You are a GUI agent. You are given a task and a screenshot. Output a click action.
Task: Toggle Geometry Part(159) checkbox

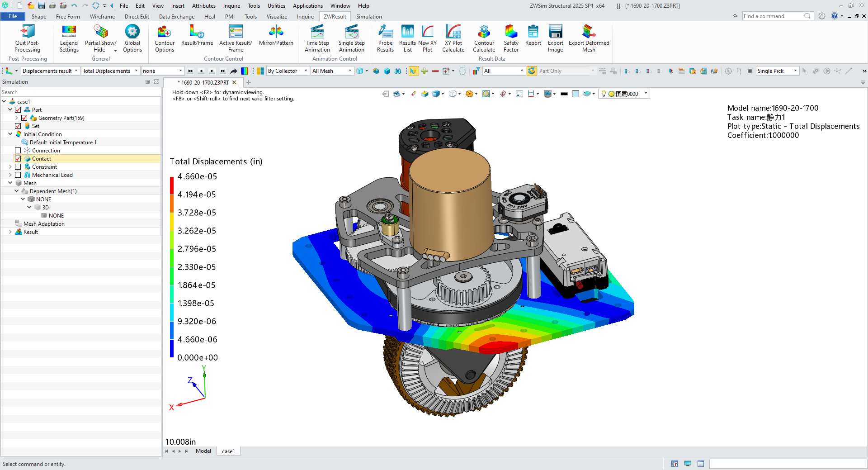coord(24,118)
